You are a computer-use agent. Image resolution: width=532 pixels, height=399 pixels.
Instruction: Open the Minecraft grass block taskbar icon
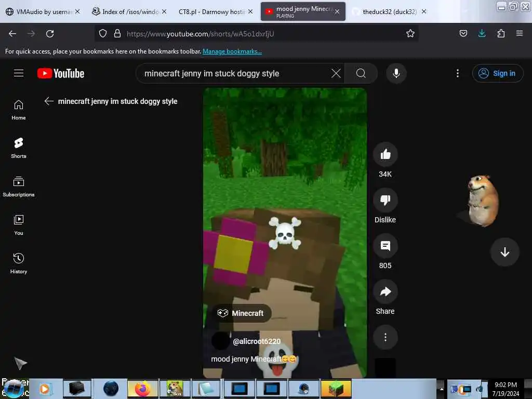(x=336, y=389)
